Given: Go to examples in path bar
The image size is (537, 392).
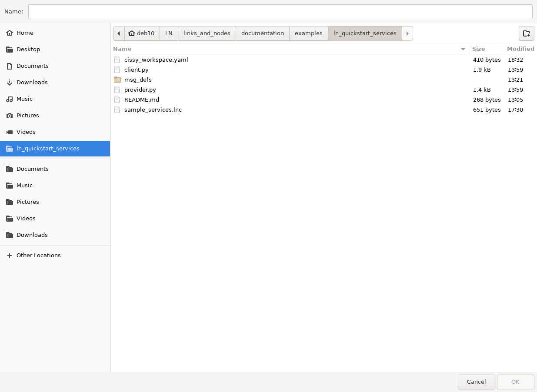Looking at the screenshot, I should tap(309, 33).
